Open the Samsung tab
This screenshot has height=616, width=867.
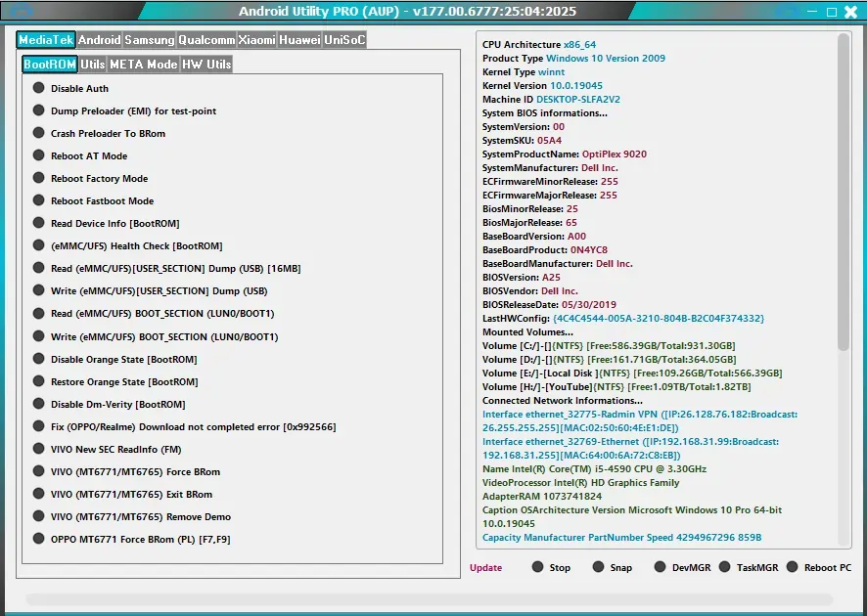(150, 40)
